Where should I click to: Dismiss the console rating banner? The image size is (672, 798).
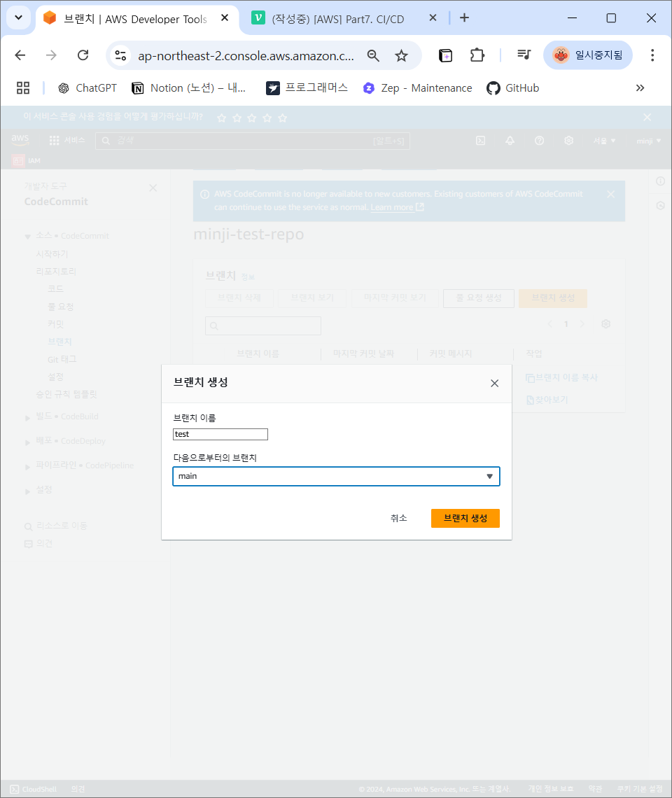pos(647,118)
